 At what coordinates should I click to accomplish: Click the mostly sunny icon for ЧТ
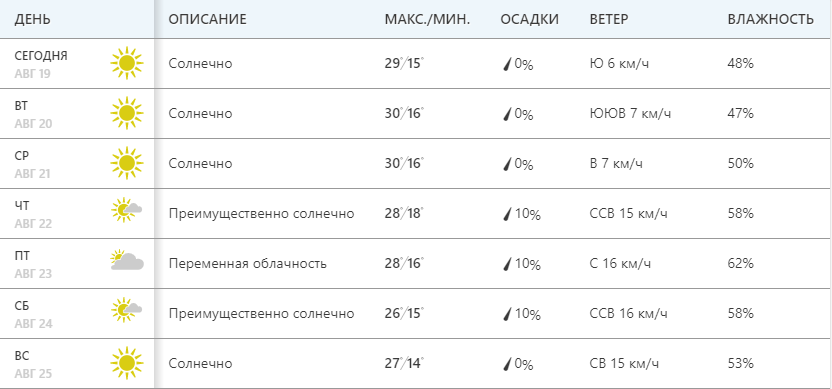127,210
